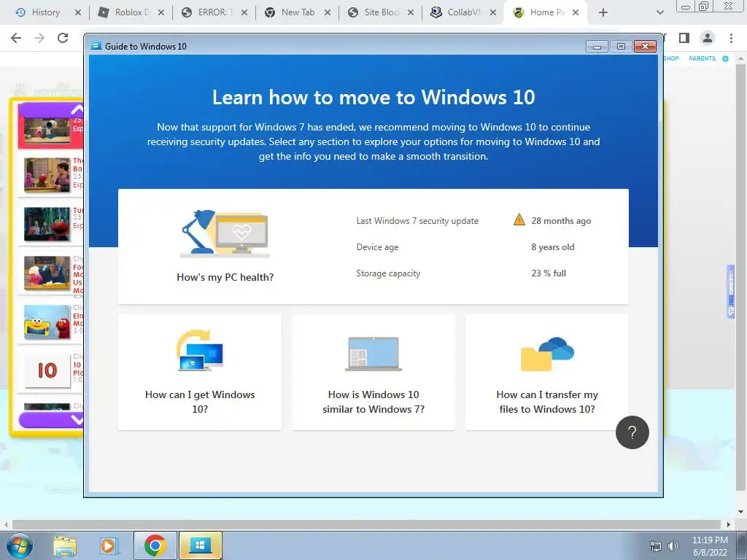Open the video thumbnail showing the number 10
The image size is (747, 560).
point(47,370)
